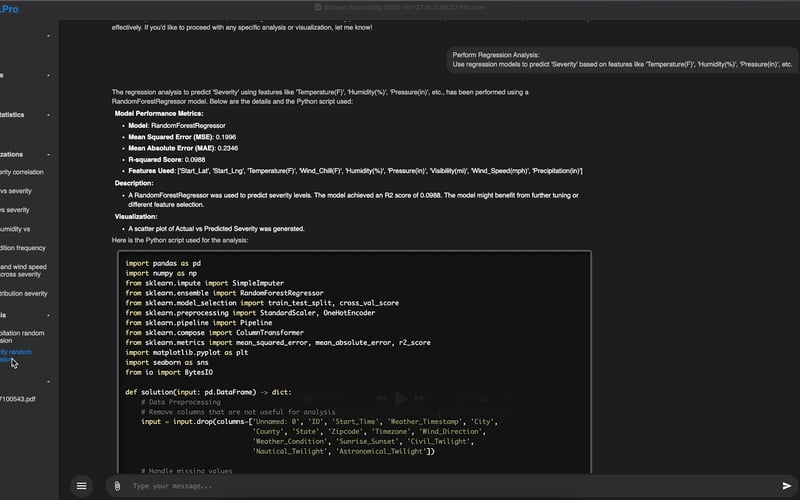Click the 'Perform Regression Analysis' user message bubble
800x500 pixels.
(622, 60)
